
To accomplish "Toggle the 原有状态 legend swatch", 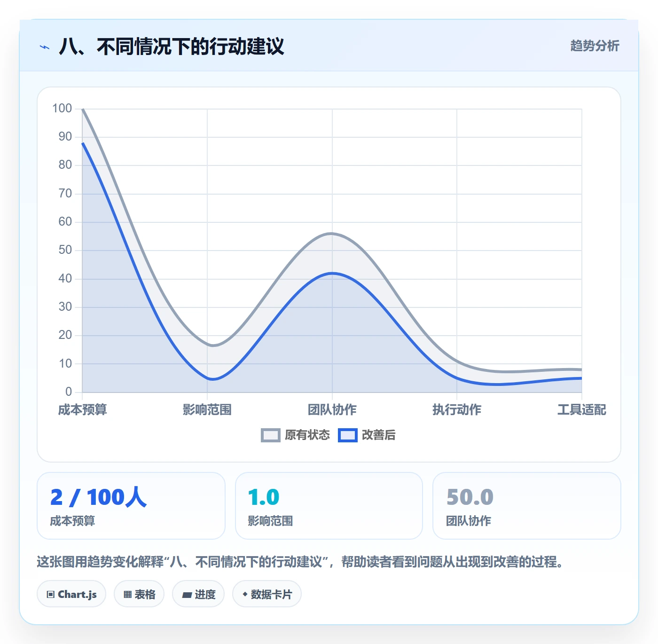I will click(270, 435).
